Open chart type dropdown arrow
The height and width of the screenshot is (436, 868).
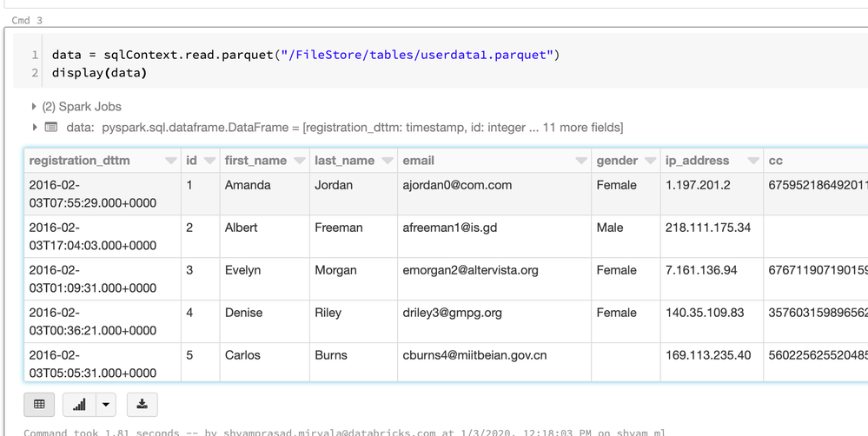(105, 405)
